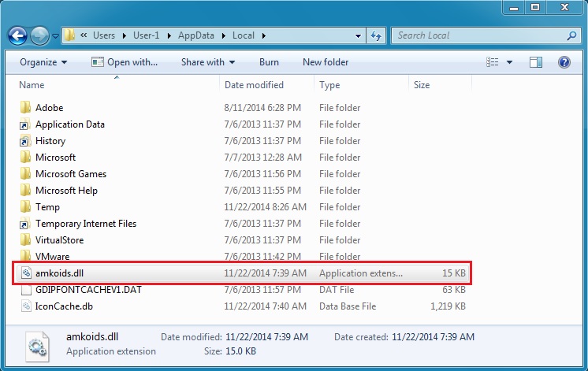
Task: Change the view with the view icon
Action: pos(493,61)
